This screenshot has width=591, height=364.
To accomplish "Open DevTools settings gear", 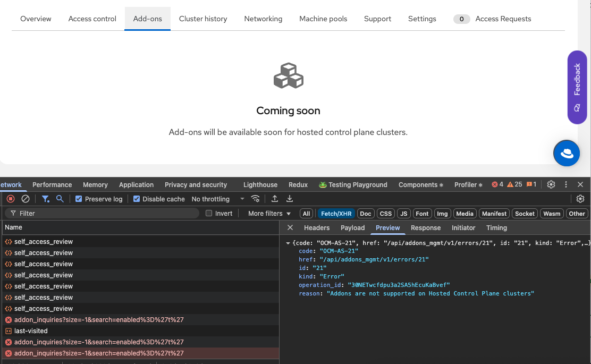I will coord(551,184).
